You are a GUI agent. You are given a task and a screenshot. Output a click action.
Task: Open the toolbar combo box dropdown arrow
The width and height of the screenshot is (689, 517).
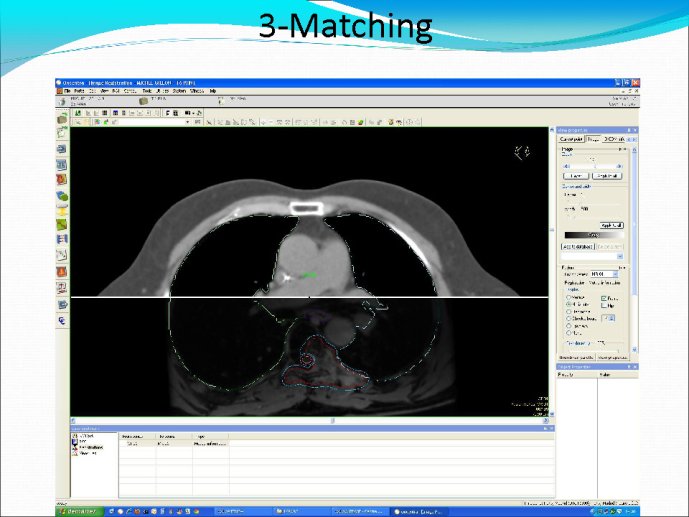tap(188, 122)
